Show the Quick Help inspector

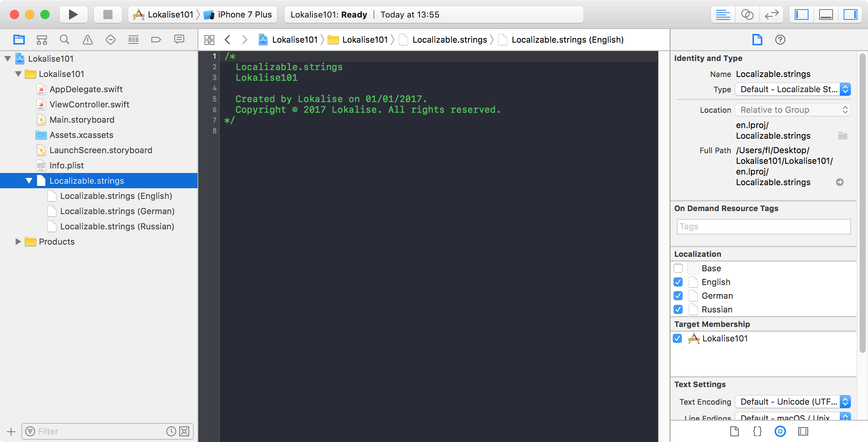780,40
